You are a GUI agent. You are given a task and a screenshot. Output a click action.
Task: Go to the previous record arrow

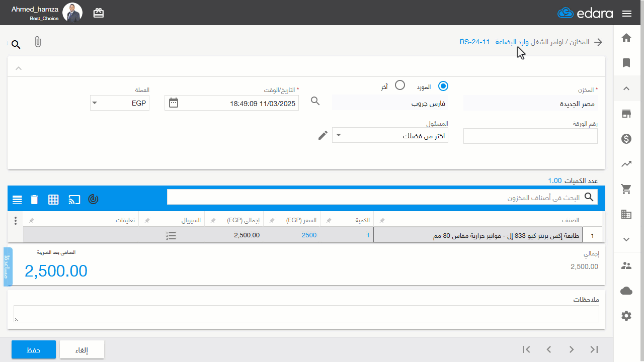[x=549, y=349]
